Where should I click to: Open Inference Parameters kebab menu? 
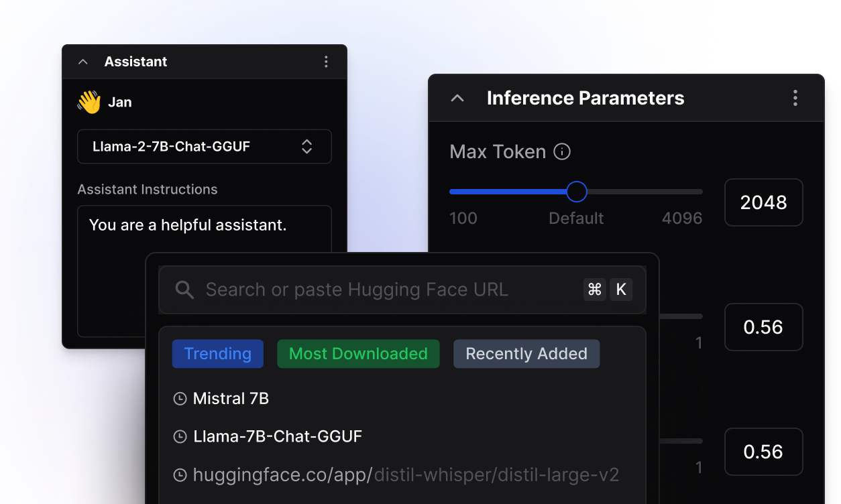(795, 98)
